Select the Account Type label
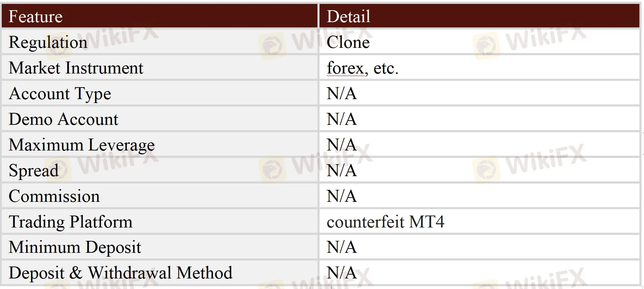This screenshot has width=644, height=289. click(x=60, y=94)
